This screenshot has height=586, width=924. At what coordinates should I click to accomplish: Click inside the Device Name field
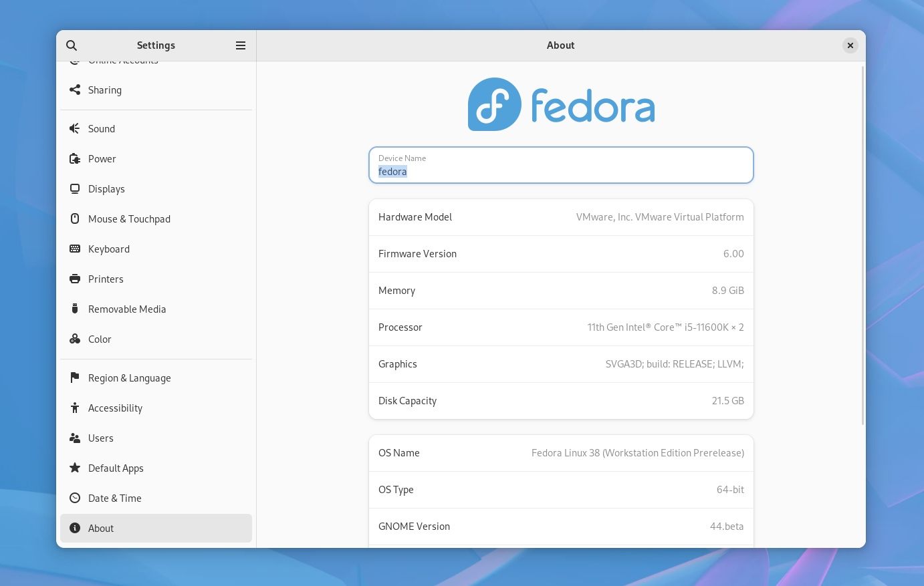561,171
